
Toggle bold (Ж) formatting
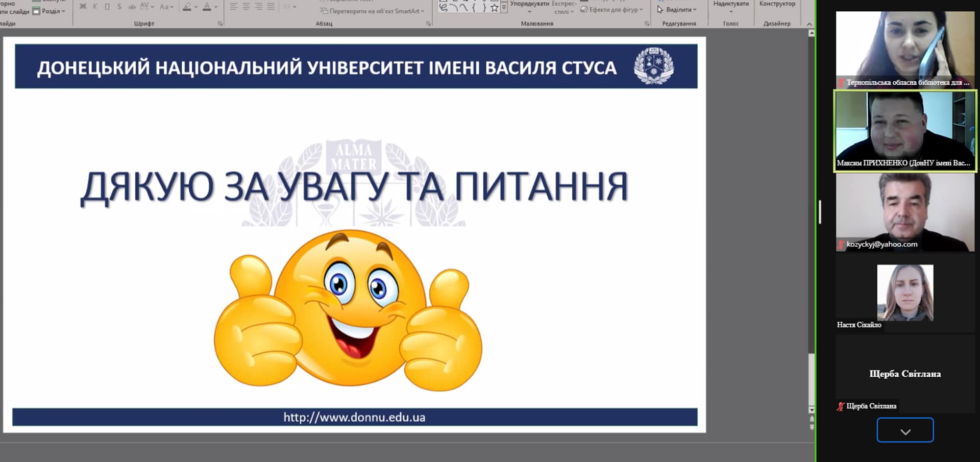83,7
